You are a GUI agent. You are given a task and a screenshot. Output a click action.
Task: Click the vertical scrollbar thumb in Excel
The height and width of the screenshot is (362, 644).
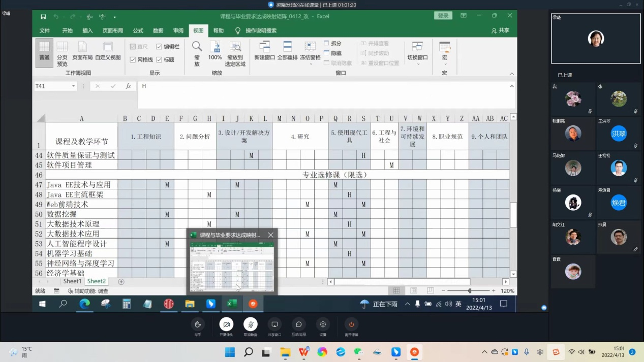[x=513, y=215]
